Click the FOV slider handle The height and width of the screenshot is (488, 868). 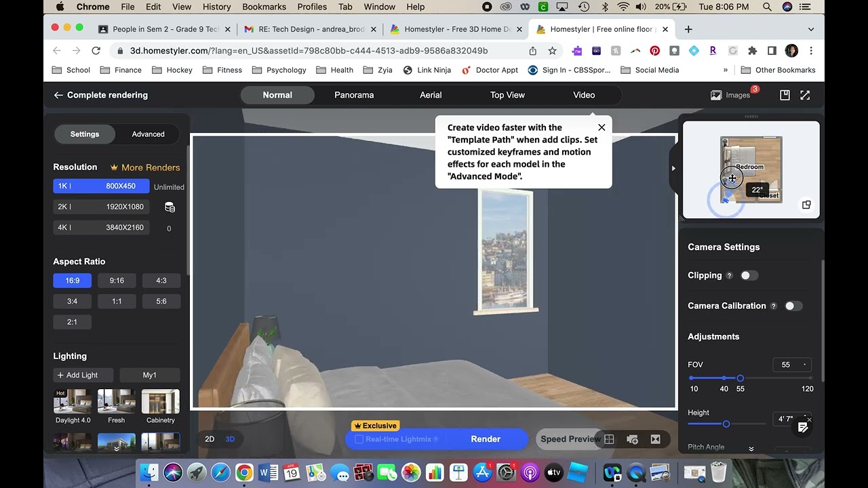coord(740,378)
